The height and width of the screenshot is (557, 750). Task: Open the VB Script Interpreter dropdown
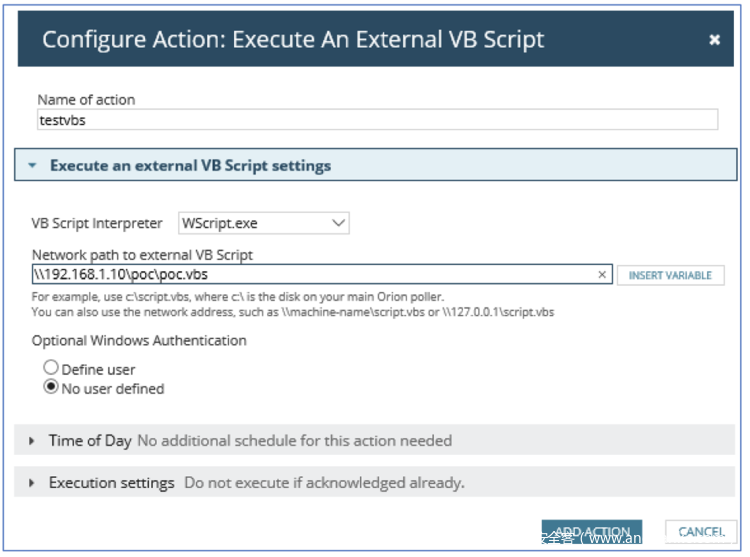(264, 223)
